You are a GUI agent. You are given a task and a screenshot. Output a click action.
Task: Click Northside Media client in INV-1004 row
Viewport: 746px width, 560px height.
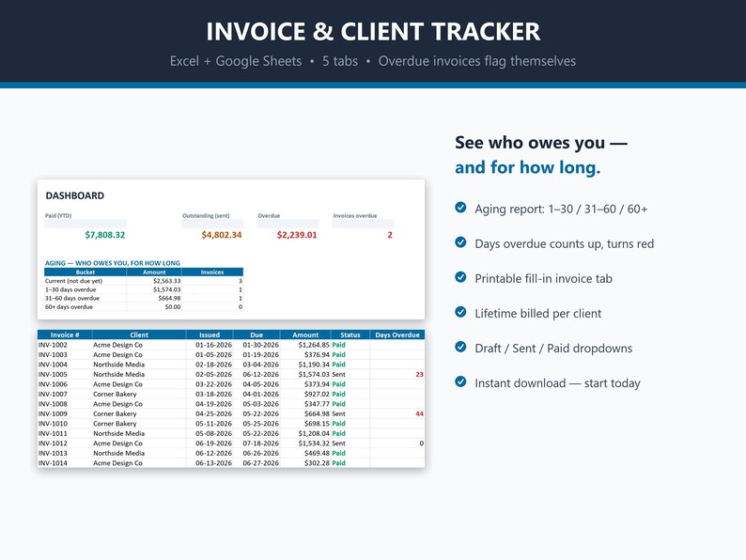pyautogui.click(x=119, y=365)
